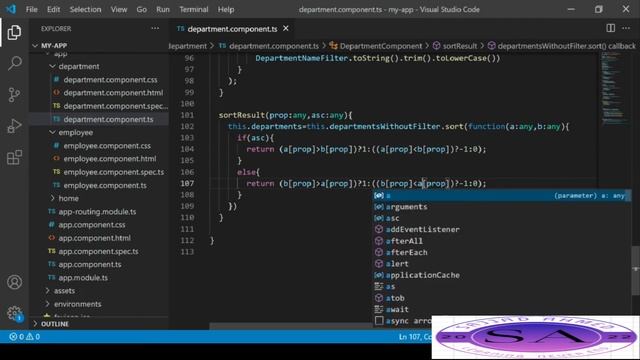Open the File menu
The height and width of the screenshot is (360, 640).
click(31, 9)
